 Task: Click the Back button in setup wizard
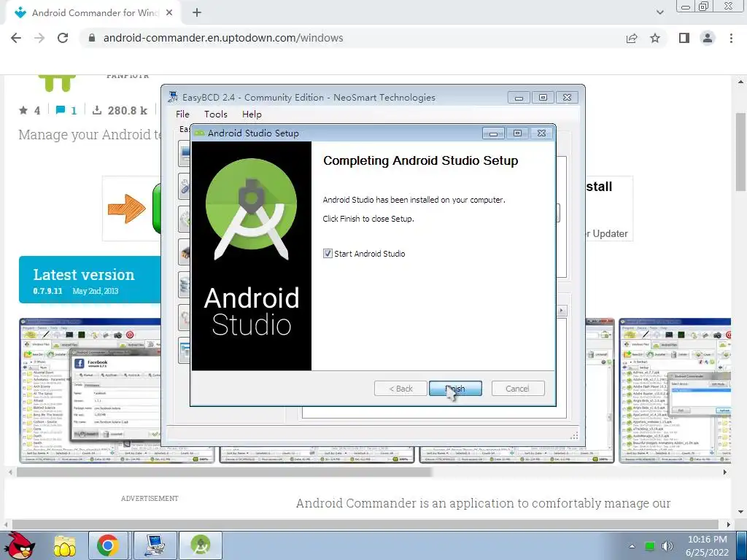[x=400, y=389]
